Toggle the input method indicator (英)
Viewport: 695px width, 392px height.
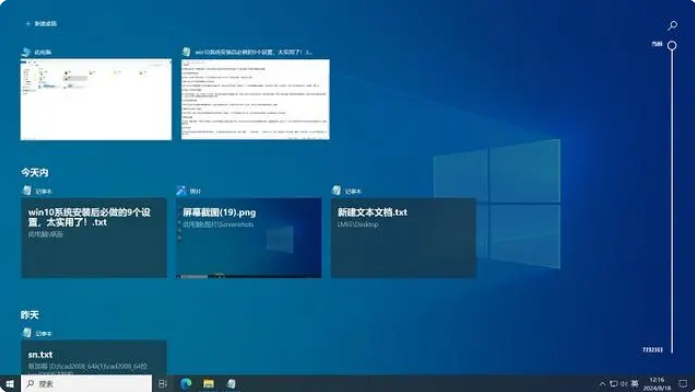(x=635, y=384)
